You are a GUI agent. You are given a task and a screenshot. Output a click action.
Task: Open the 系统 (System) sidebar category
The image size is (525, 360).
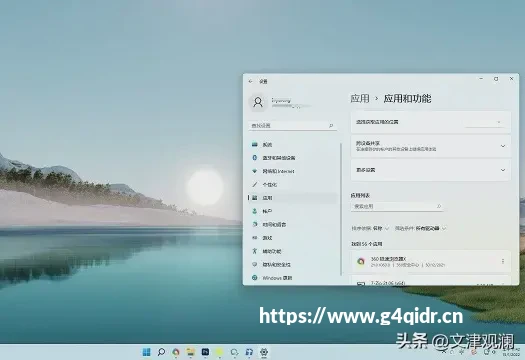tap(293, 145)
